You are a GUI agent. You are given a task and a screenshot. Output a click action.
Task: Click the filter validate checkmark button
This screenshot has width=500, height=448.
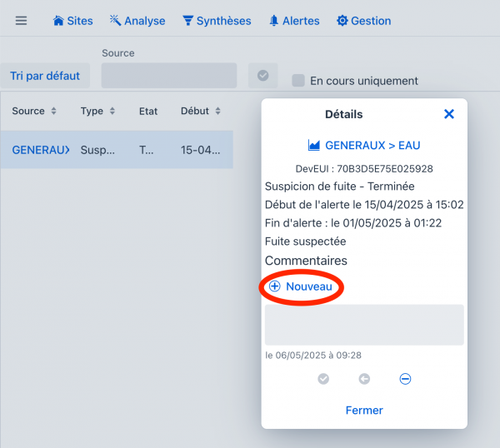263,76
